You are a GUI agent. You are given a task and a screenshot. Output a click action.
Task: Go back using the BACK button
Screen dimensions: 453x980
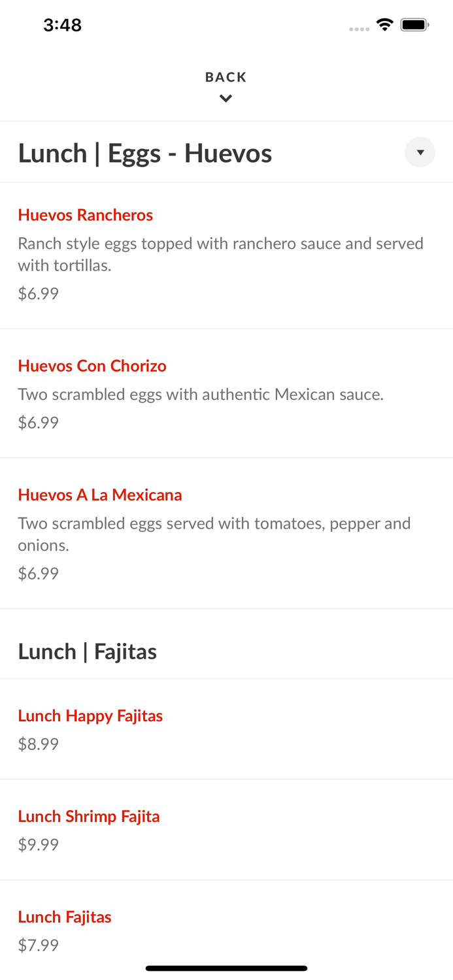click(226, 77)
